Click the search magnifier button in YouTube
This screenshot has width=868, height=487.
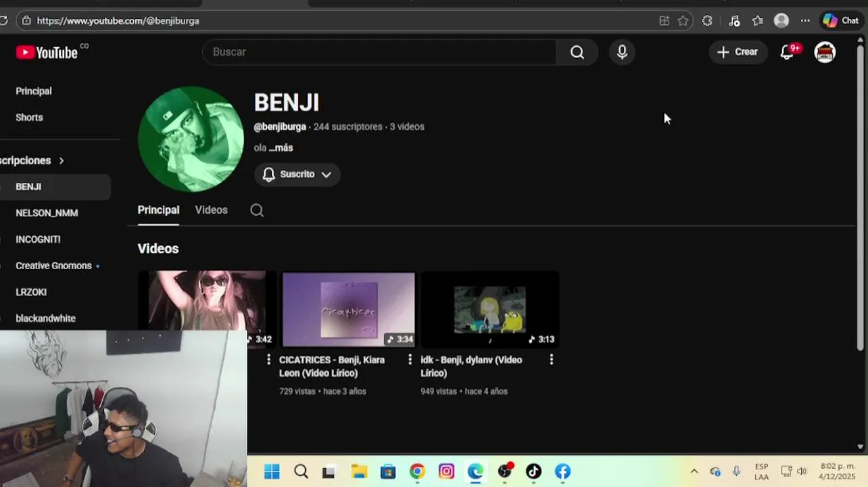(577, 52)
